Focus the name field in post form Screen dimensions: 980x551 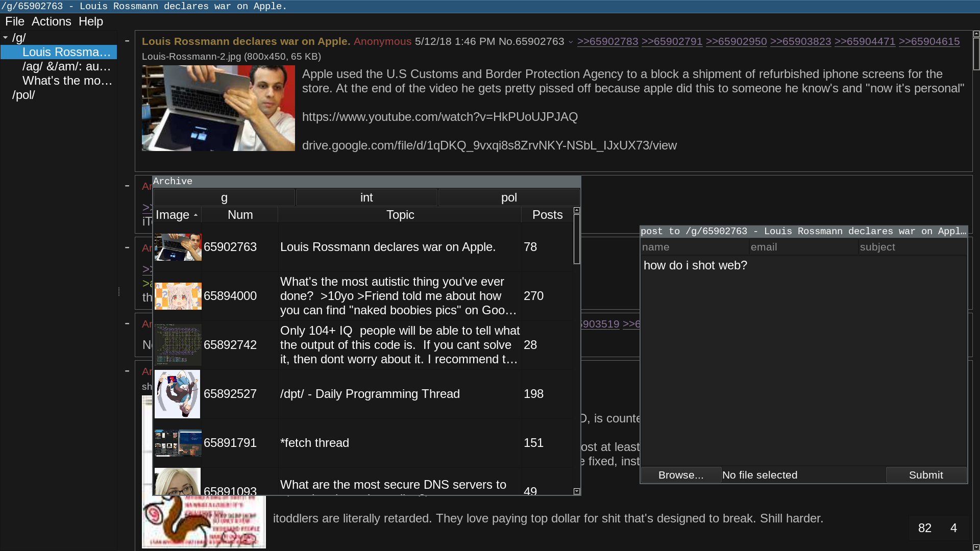pos(695,247)
